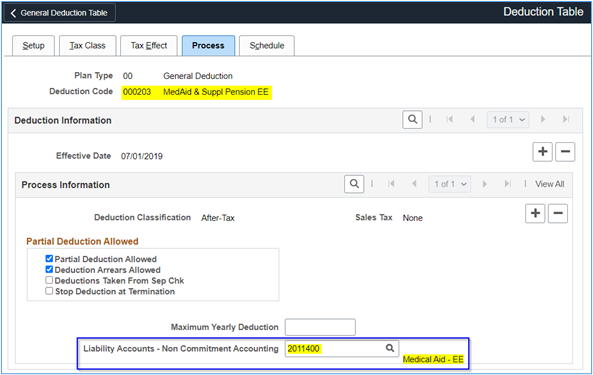Go to first row in Process Information
Screen dimensions: 593x375
click(x=391, y=184)
